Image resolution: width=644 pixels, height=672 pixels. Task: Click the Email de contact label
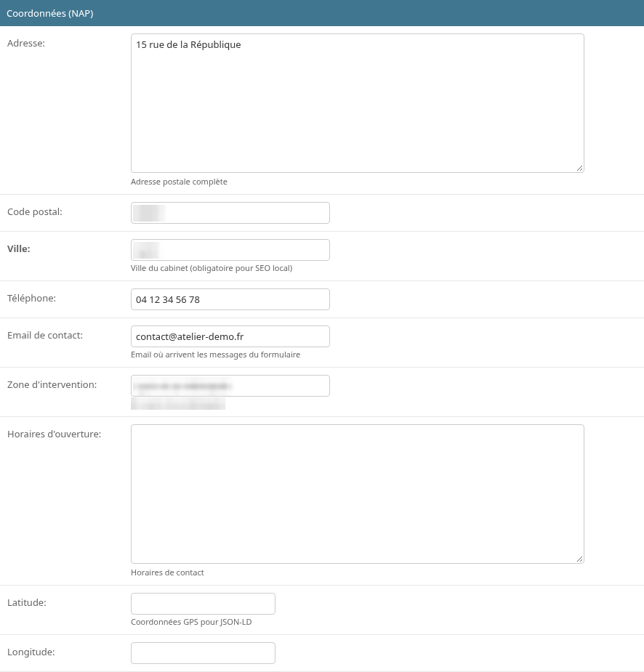point(45,335)
